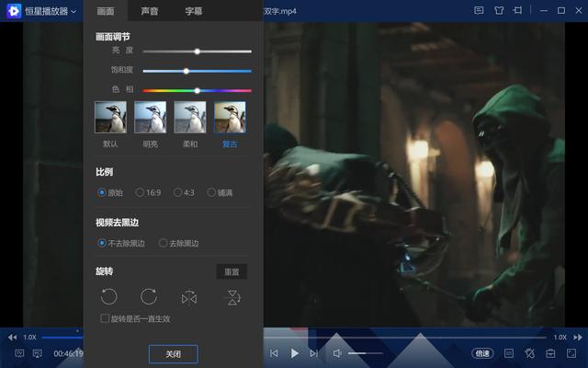Enable the 旋转是否一直生效 checkbox
The height and width of the screenshot is (368, 588).
click(x=105, y=318)
